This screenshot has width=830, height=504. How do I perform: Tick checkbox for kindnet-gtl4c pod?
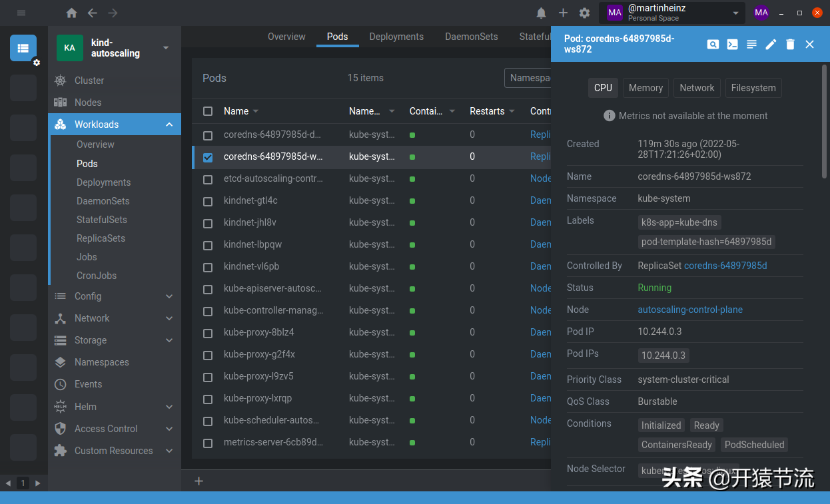[208, 201]
